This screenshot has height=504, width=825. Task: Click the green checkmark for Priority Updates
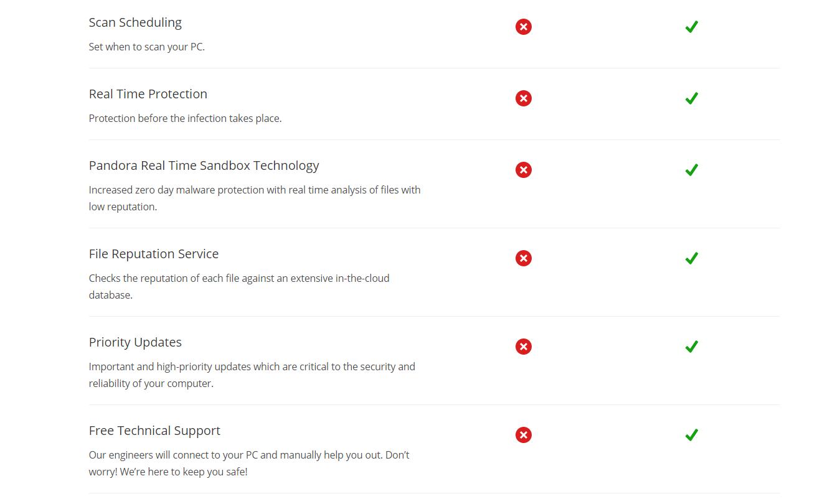pos(691,347)
